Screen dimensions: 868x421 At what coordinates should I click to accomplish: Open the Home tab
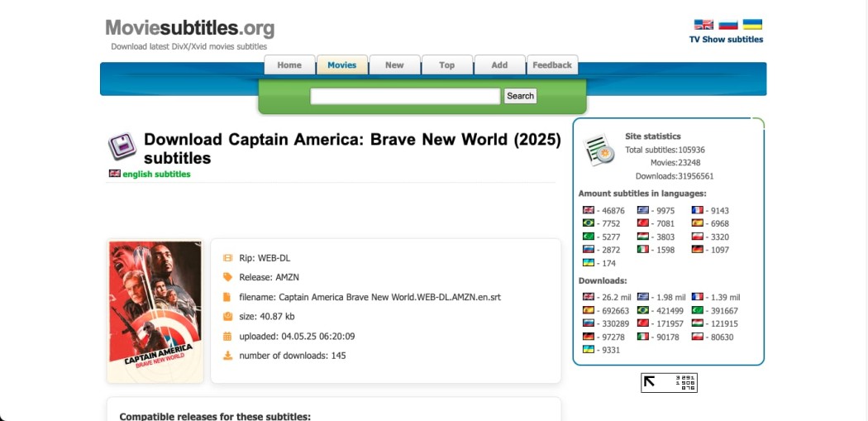pyautogui.click(x=289, y=65)
